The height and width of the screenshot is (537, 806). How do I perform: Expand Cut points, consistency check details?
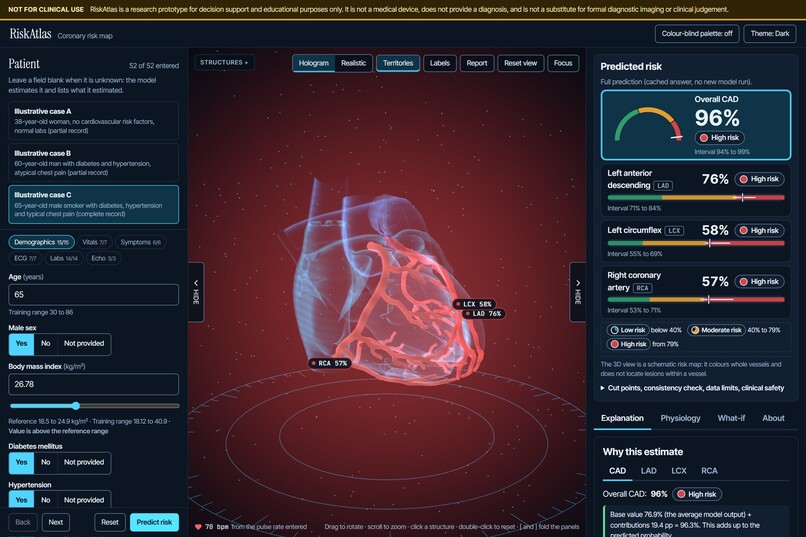coord(692,388)
